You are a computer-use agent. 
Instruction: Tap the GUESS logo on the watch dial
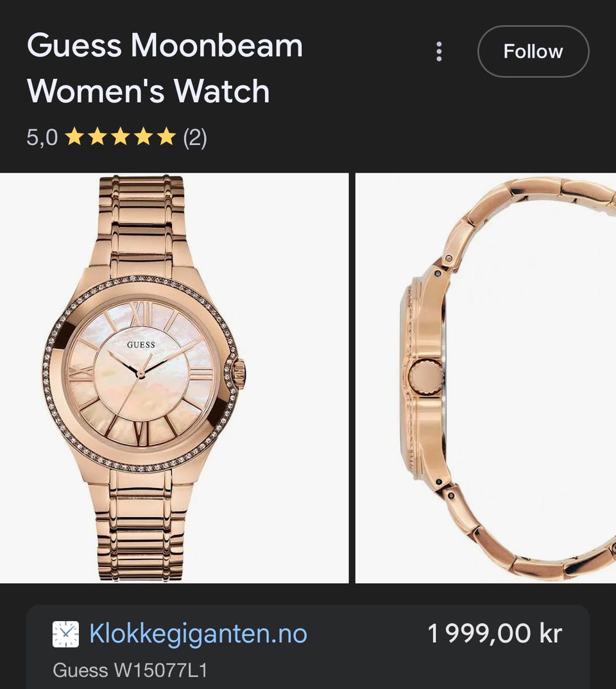[x=141, y=345]
